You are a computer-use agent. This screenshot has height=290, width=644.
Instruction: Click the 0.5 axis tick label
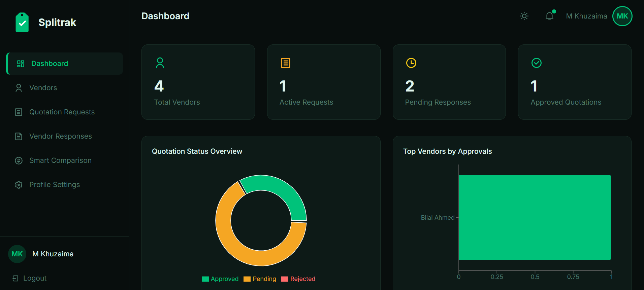535,277
